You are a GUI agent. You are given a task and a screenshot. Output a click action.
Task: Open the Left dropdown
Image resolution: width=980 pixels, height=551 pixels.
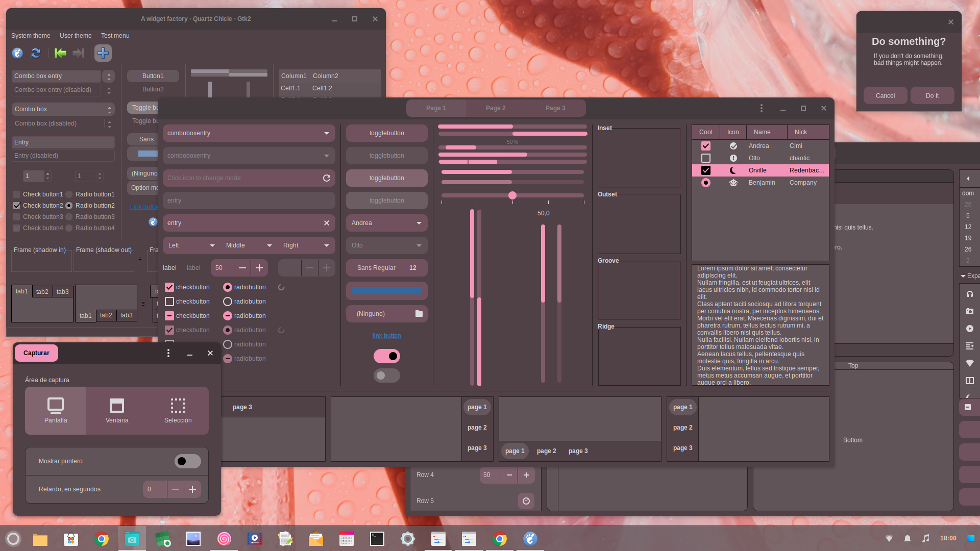(x=191, y=245)
